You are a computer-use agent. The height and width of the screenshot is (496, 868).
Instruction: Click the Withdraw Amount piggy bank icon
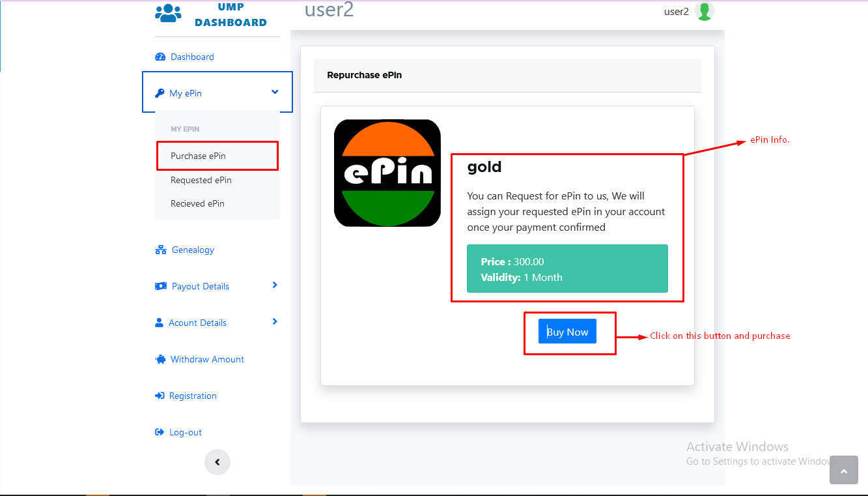(161, 359)
